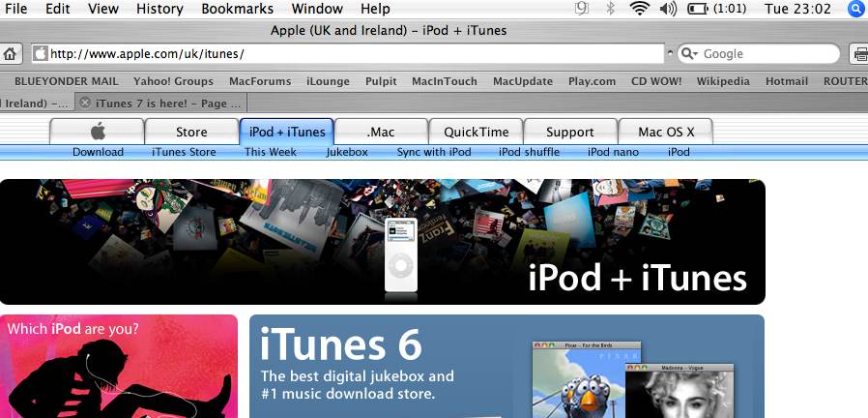
Task: Open the Spotlight search icon
Action: (857, 9)
